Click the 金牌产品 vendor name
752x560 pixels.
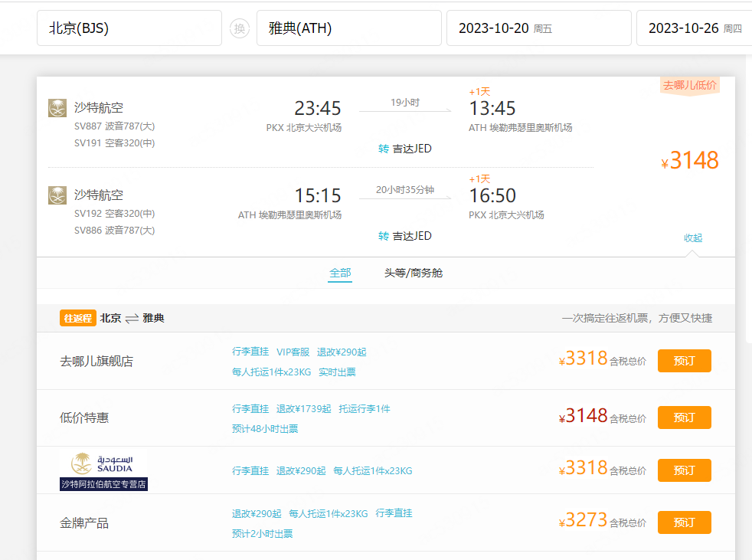tap(84, 523)
